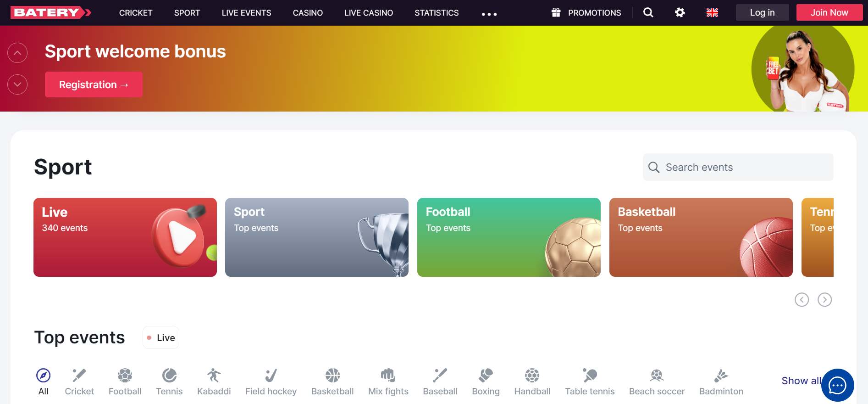This screenshot has width=868, height=404.
Task: Open Live Casino from the navigation
Action: [369, 13]
